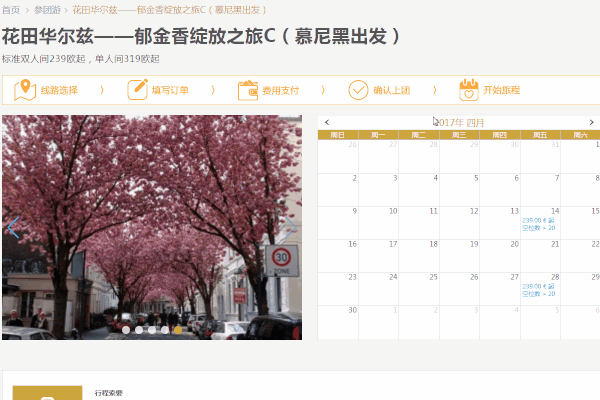Click the payment wallet icon

click(248, 90)
